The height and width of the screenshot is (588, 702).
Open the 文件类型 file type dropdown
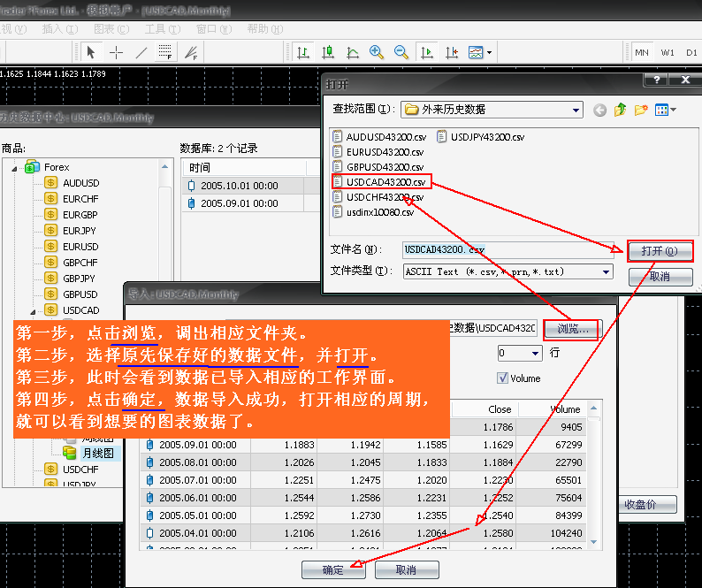(x=606, y=271)
